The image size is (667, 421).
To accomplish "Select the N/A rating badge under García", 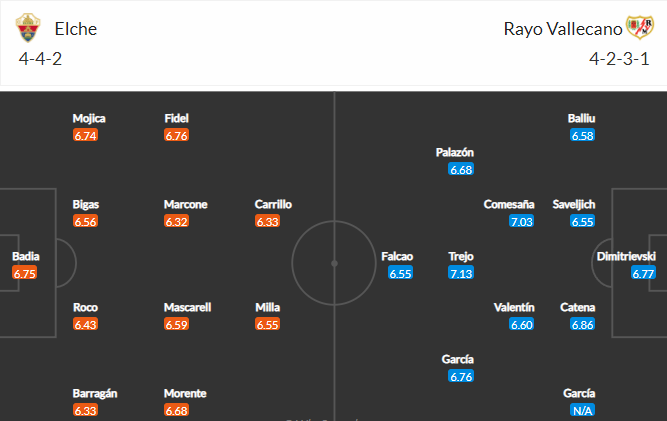I will coord(582,410).
